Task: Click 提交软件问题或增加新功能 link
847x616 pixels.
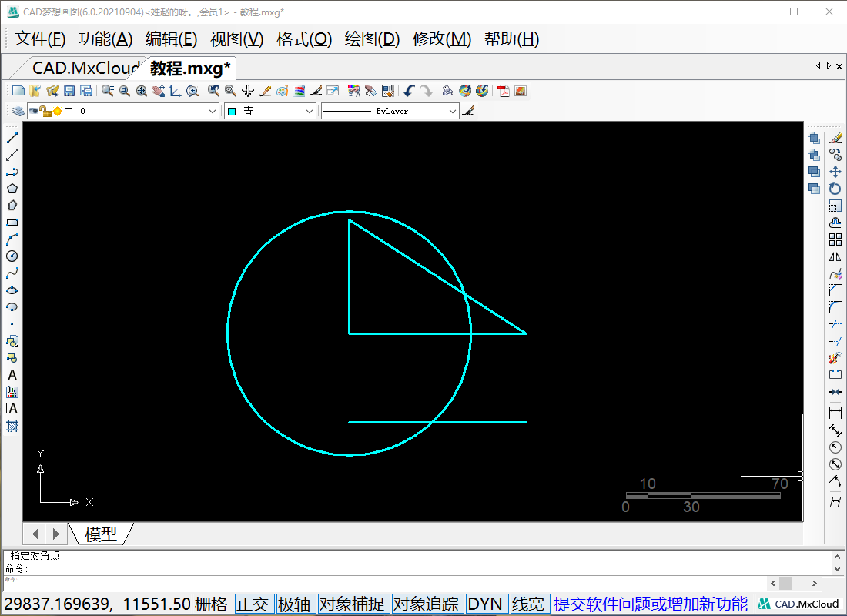Action: (x=651, y=604)
